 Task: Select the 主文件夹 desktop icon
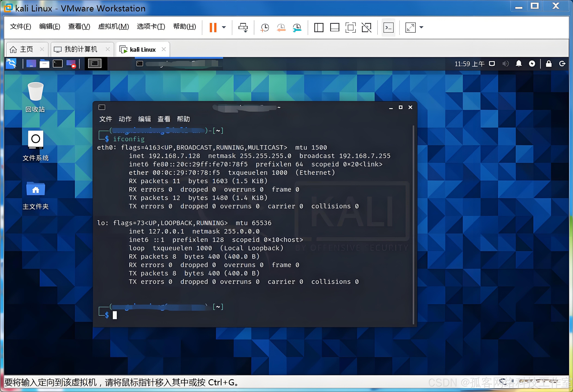click(x=35, y=195)
